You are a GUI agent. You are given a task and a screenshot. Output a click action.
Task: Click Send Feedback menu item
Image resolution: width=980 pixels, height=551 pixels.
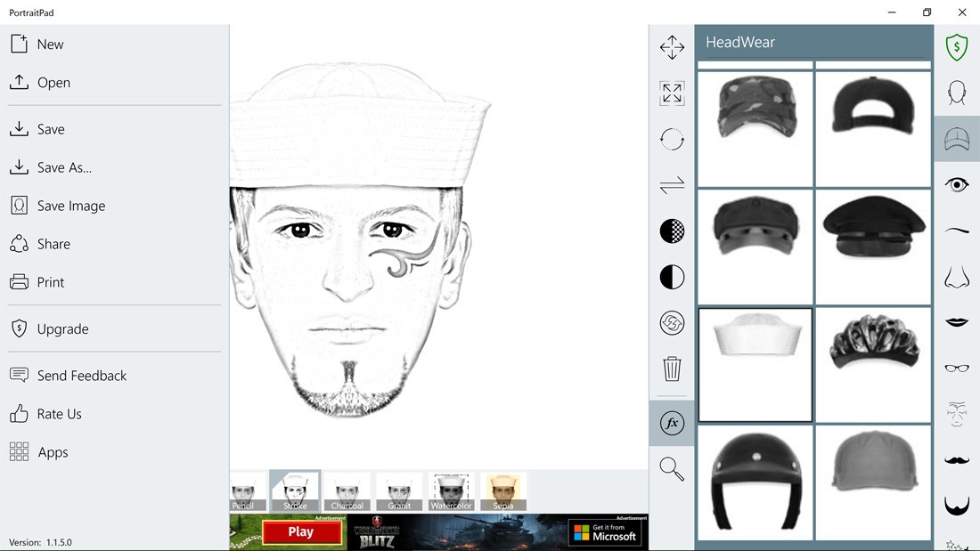click(82, 376)
